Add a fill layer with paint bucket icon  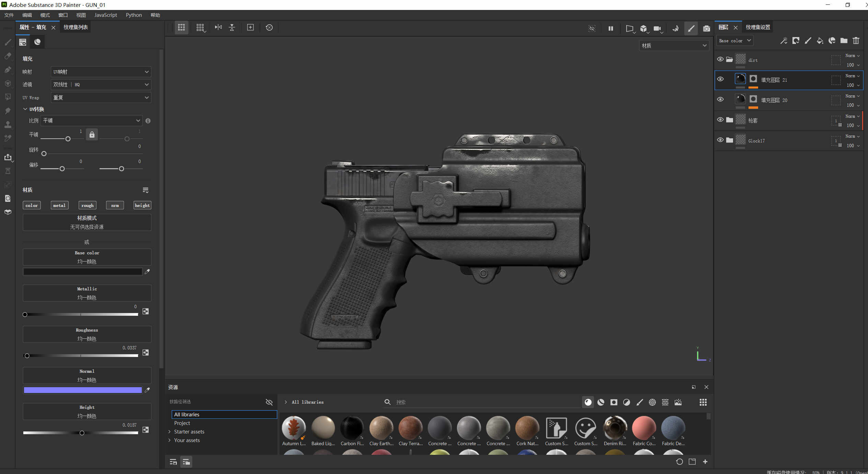tap(820, 41)
